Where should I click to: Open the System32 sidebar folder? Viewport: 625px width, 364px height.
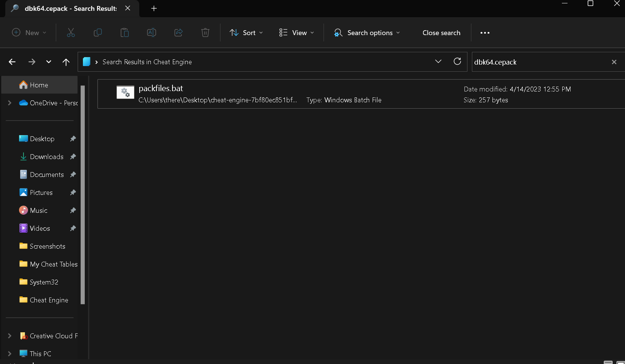(40, 282)
